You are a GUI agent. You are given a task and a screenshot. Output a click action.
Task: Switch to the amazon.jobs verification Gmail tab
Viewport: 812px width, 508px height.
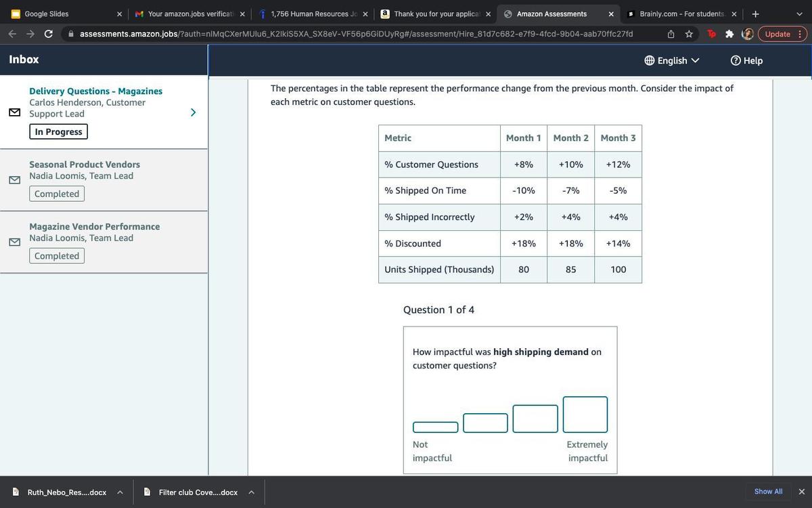pyautogui.click(x=190, y=14)
